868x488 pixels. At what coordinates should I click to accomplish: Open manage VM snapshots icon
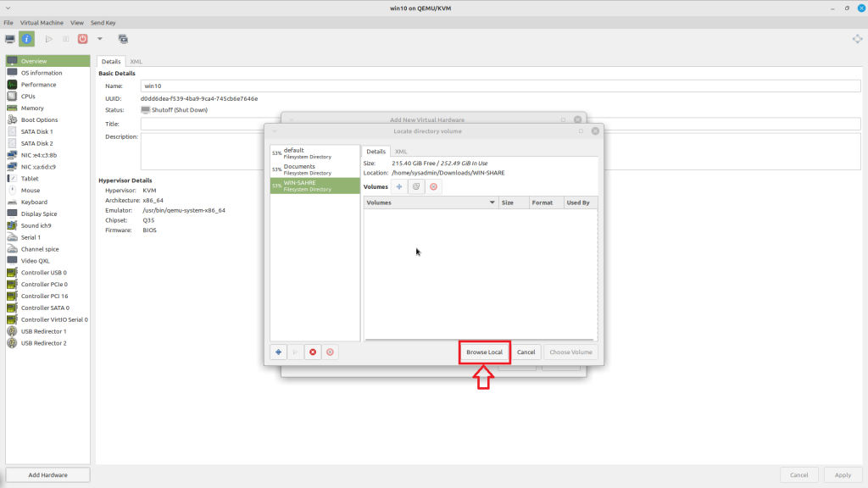(x=123, y=39)
